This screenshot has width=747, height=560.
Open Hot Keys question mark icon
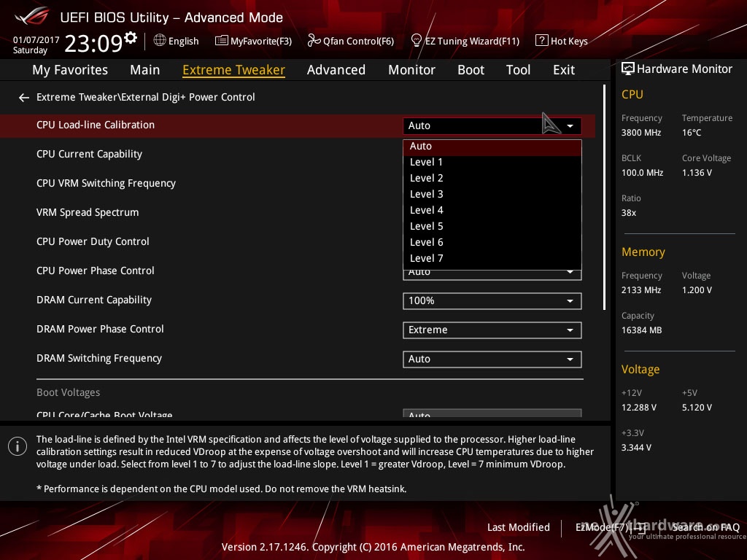pyautogui.click(x=542, y=41)
